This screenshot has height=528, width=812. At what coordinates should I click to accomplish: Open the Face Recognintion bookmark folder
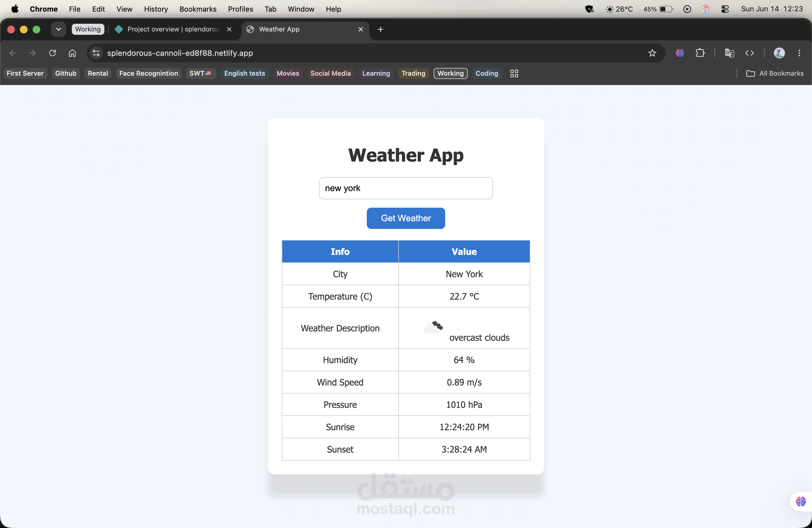pyautogui.click(x=149, y=73)
